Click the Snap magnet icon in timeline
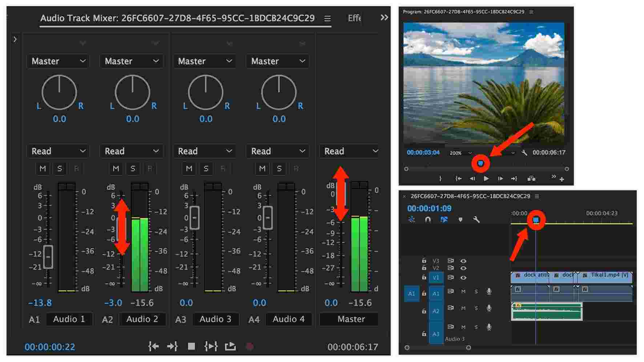644x362 pixels. point(428,219)
